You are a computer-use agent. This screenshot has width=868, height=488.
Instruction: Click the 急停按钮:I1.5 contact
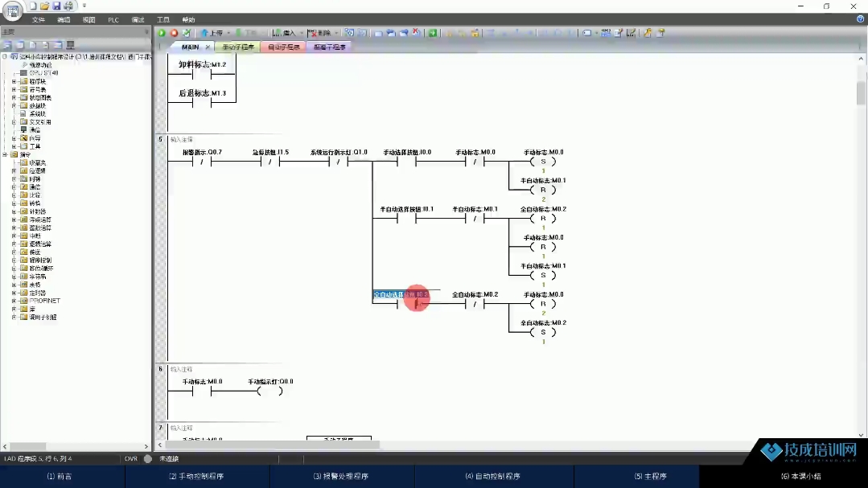pos(270,162)
